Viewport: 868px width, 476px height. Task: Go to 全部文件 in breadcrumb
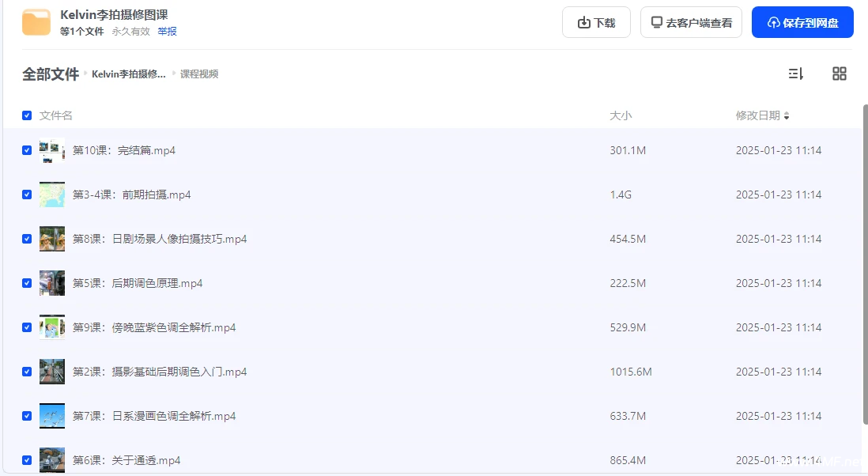point(51,74)
